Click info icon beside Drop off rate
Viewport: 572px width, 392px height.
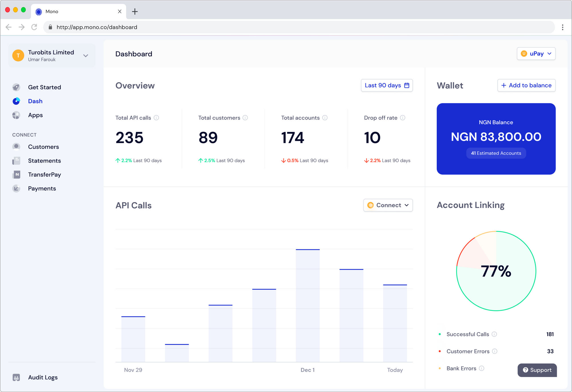tap(403, 118)
